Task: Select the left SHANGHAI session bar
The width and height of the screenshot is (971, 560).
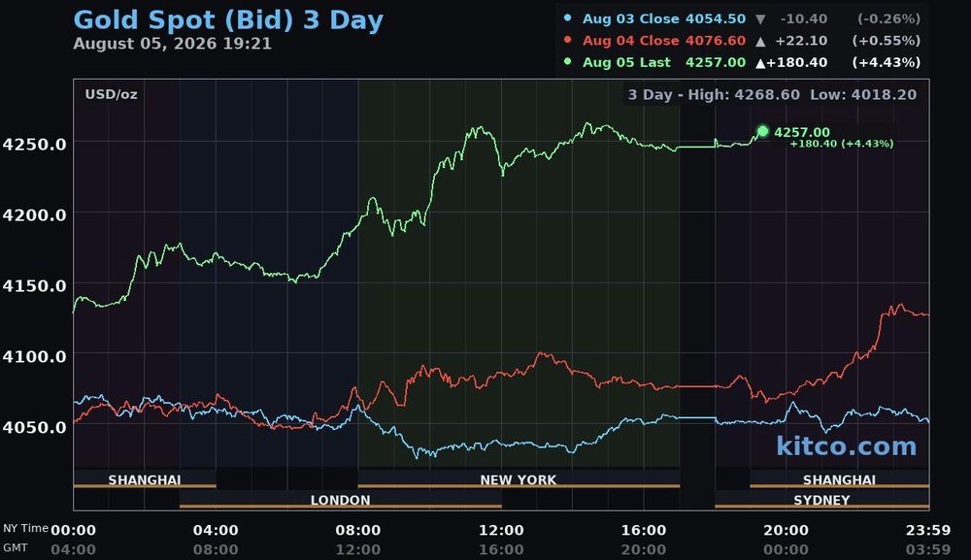Action: (145, 478)
